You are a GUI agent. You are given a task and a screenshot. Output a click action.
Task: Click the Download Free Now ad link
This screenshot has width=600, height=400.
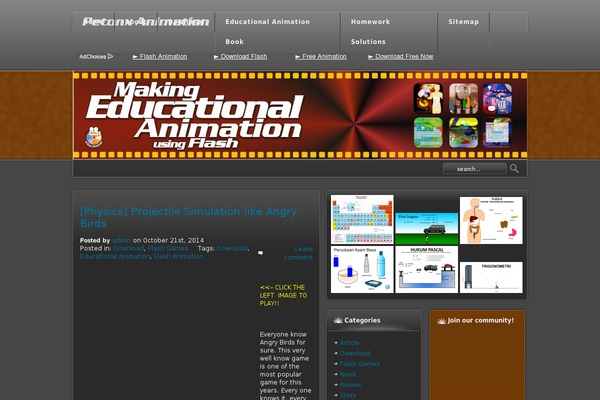[401, 57]
